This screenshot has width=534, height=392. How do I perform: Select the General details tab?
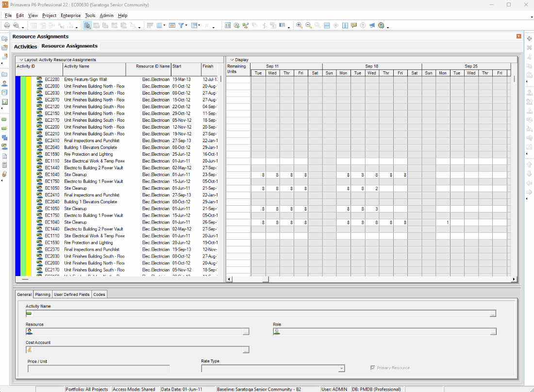pos(24,294)
